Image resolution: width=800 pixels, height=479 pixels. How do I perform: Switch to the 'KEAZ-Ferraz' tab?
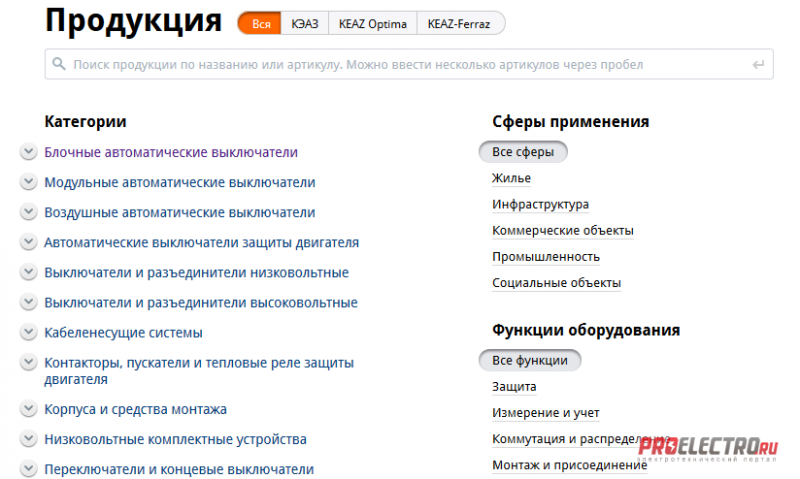pos(460,23)
